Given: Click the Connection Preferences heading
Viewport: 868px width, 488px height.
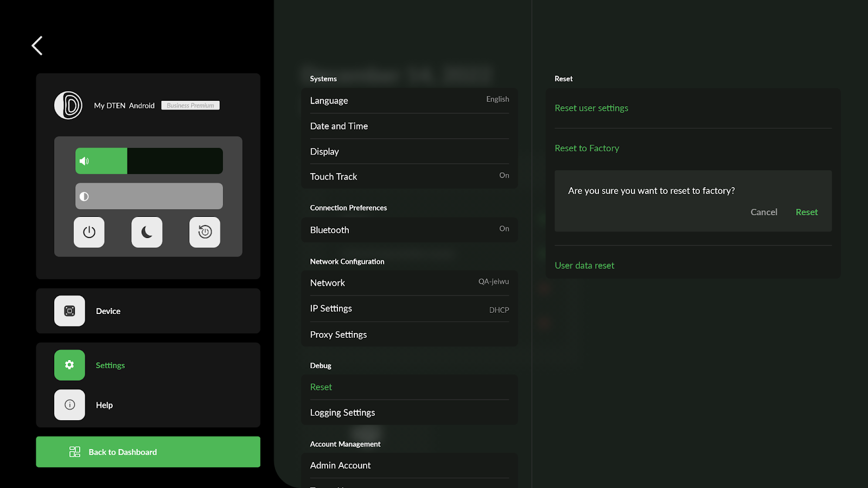Looking at the screenshot, I should 348,208.
